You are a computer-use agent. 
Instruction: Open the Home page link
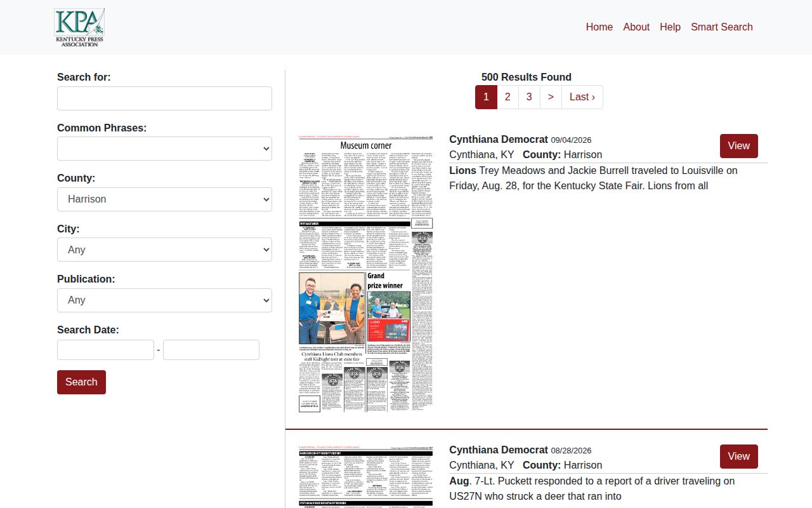coord(599,27)
